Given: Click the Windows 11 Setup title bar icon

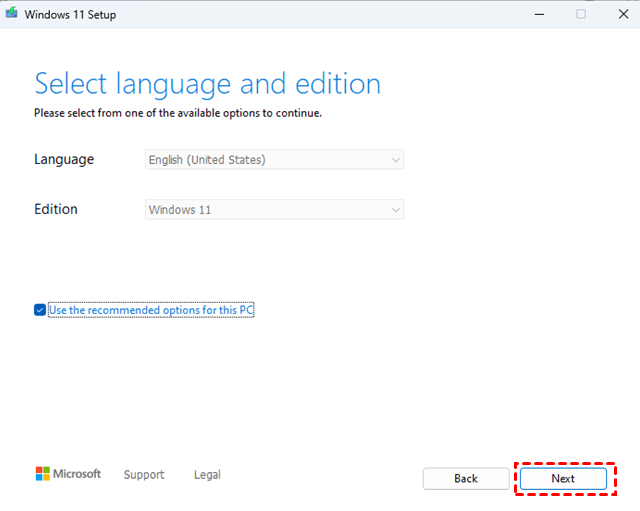Looking at the screenshot, I should pos(12,14).
